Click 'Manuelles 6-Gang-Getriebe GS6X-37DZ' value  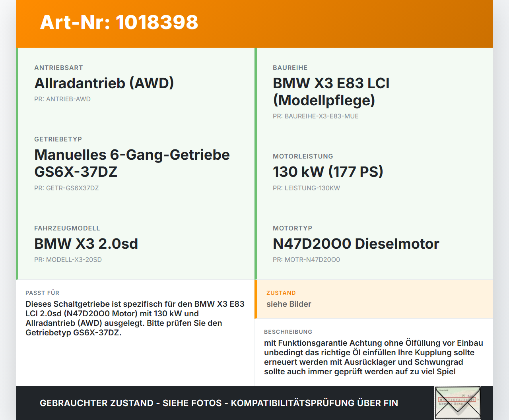132,163
